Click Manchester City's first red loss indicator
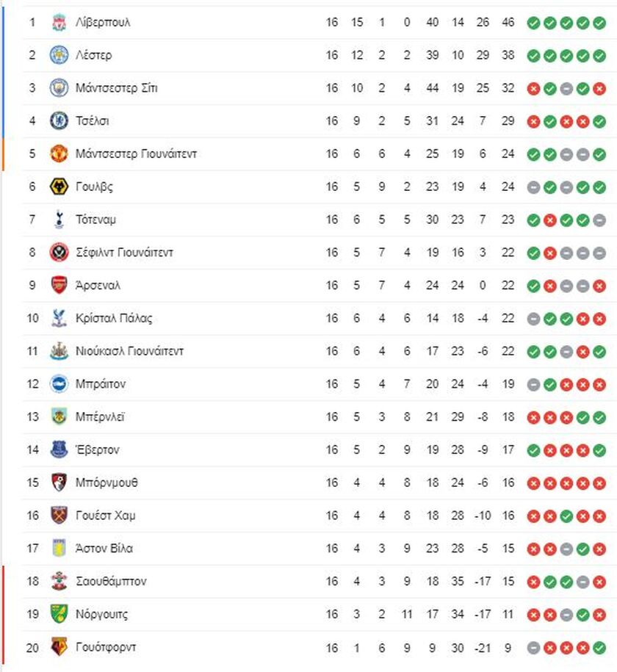 [x=533, y=89]
